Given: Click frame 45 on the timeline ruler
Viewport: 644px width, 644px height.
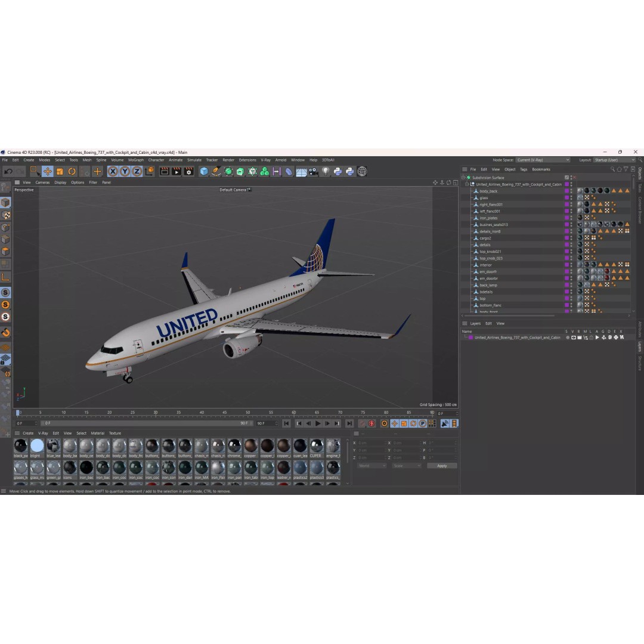Looking at the screenshot, I should (x=224, y=413).
